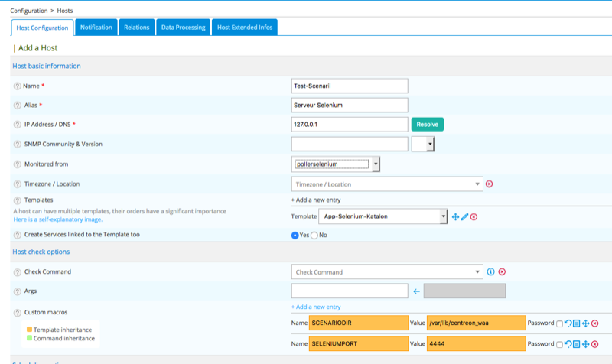Screen dimensions: 612x364
Task: Click the edit pencil icon beside Template
Action: 464,217
